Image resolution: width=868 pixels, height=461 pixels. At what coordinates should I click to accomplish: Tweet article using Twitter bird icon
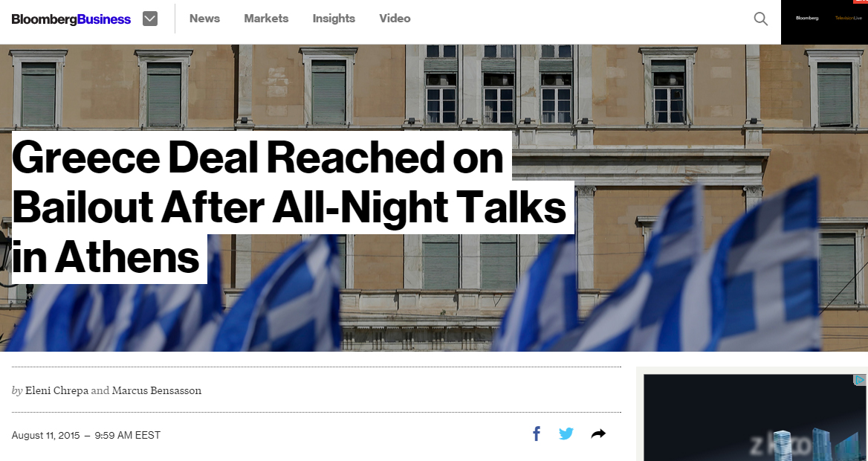[566, 433]
